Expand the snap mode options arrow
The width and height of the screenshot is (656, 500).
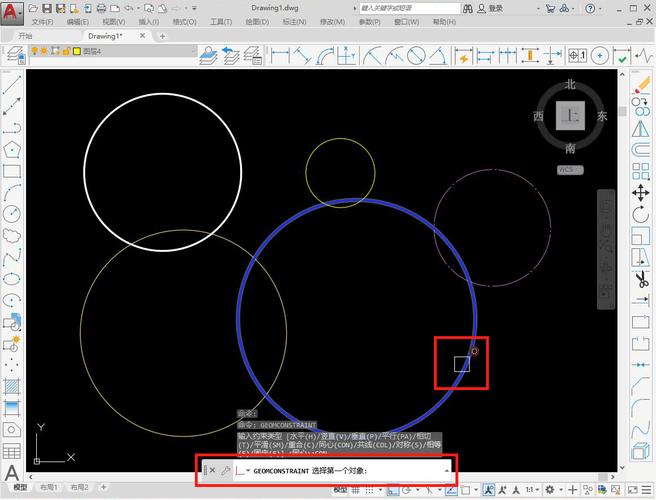coord(380,489)
